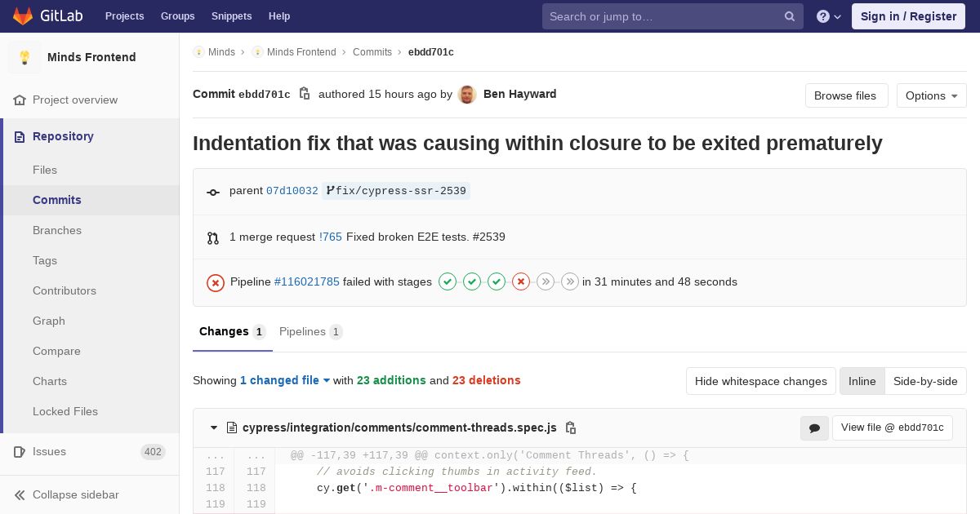Viewport: 980px width, 514px height.
Task: Open the help question-mark menu
Action: click(829, 16)
